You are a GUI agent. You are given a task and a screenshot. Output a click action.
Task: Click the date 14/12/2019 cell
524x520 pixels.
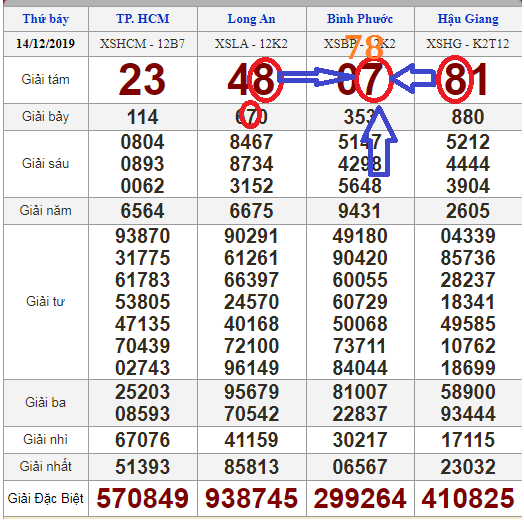point(45,44)
